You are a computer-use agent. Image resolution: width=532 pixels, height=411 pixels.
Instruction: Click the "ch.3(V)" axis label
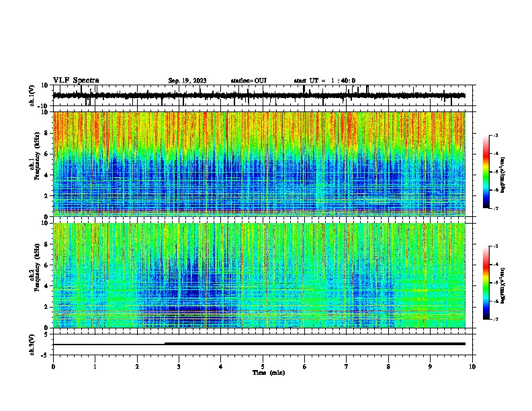[x=32, y=345]
